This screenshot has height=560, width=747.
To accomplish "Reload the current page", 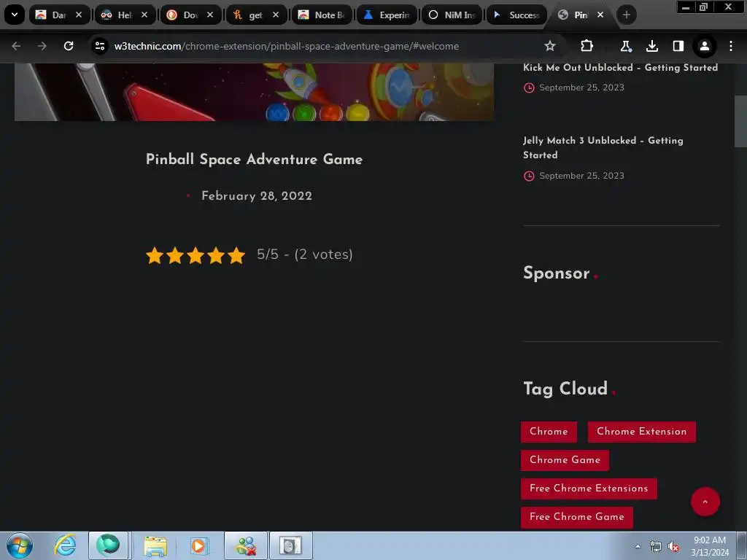I will coord(69,46).
